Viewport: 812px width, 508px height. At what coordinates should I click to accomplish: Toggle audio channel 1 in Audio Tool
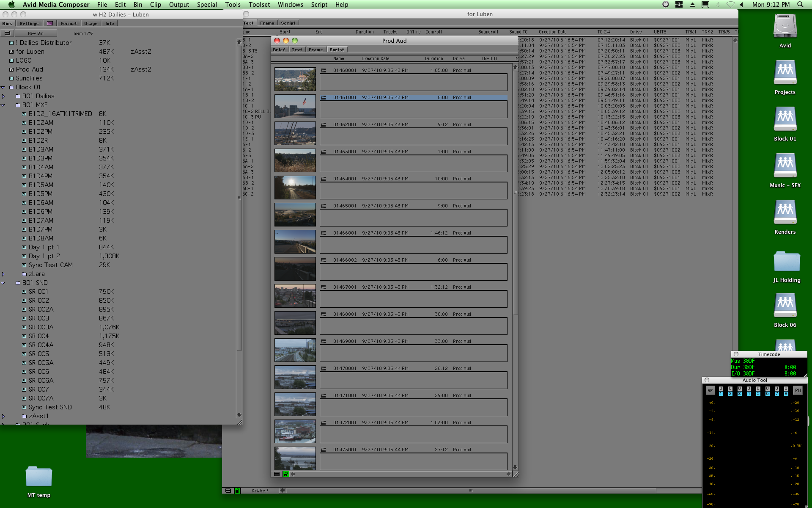721,394
